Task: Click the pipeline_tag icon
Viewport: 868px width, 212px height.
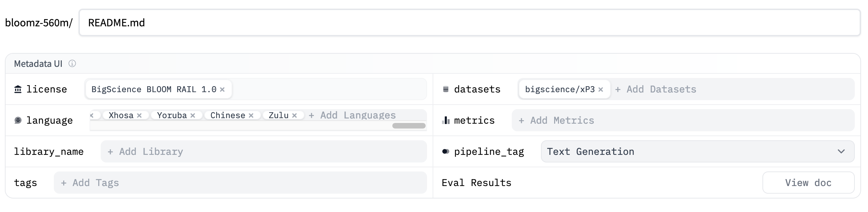Action: [x=446, y=151]
